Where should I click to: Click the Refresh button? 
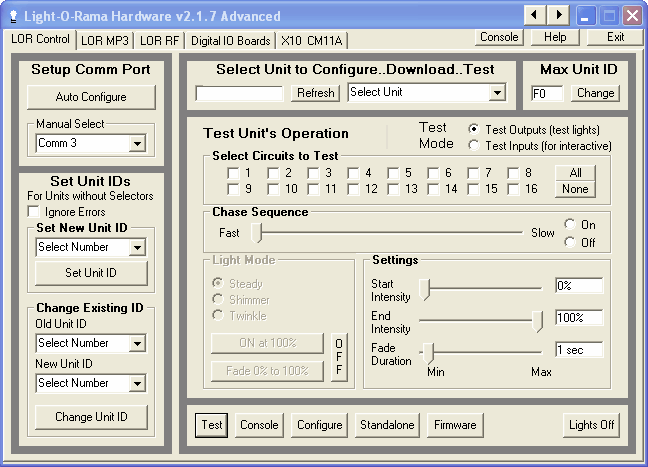click(316, 93)
